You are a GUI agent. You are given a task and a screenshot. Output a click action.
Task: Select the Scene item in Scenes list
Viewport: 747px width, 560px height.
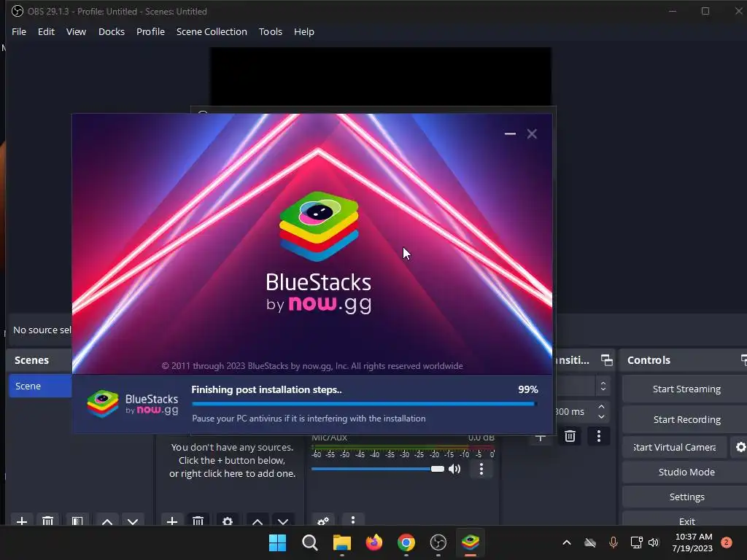[40, 386]
